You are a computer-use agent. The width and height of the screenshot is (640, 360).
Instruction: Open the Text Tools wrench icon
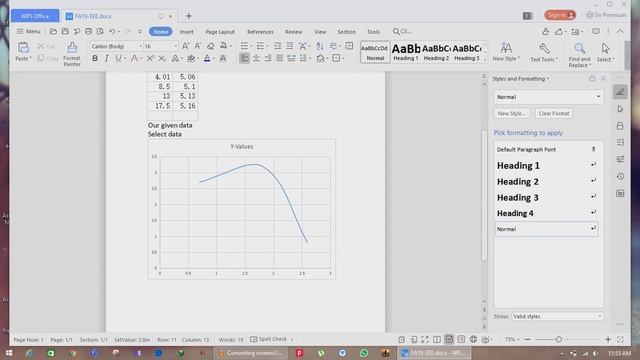point(544,49)
